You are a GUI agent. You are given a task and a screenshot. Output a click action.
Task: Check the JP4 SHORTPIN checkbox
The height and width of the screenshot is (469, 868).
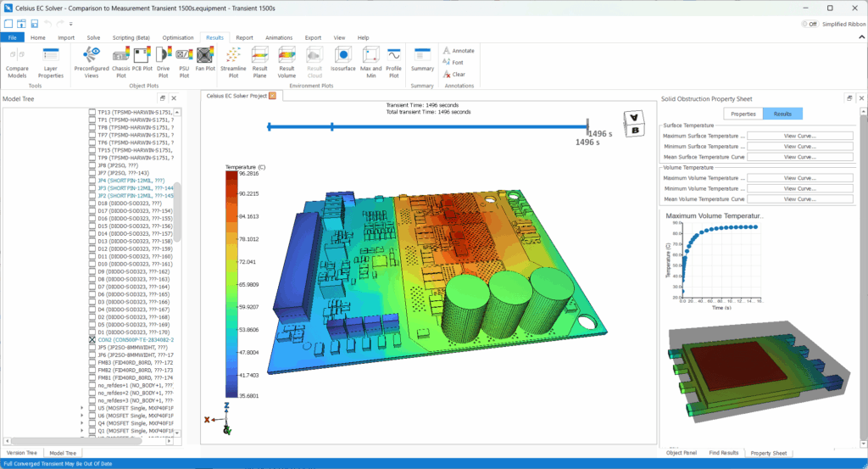click(92, 181)
